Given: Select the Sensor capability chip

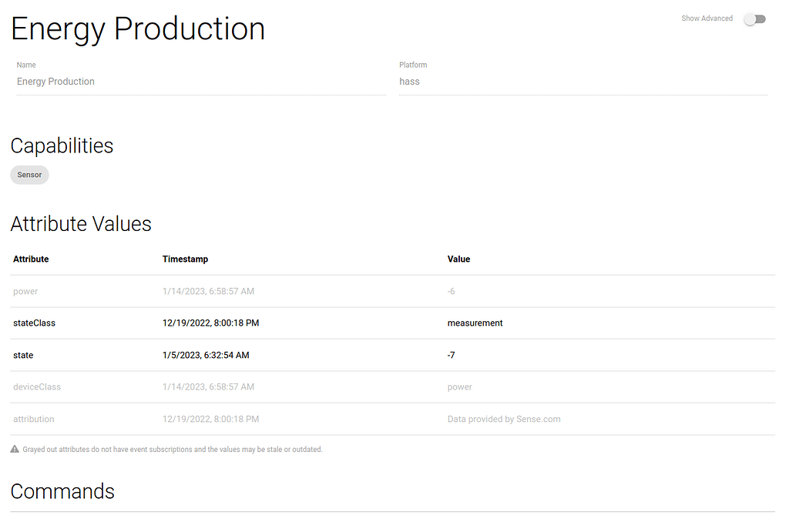Looking at the screenshot, I should (29, 175).
